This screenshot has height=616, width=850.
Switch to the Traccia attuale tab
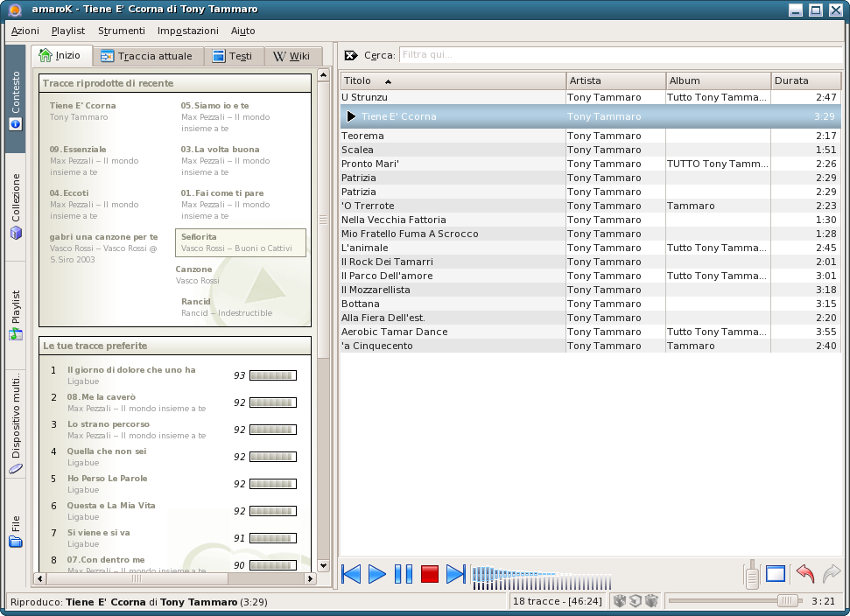coord(147,56)
